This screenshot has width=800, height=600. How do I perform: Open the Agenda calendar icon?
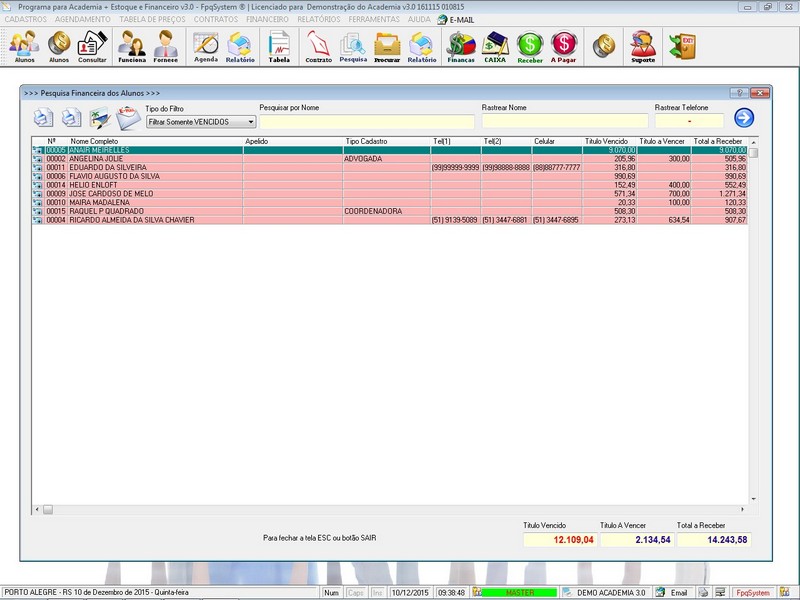pos(206,46)
